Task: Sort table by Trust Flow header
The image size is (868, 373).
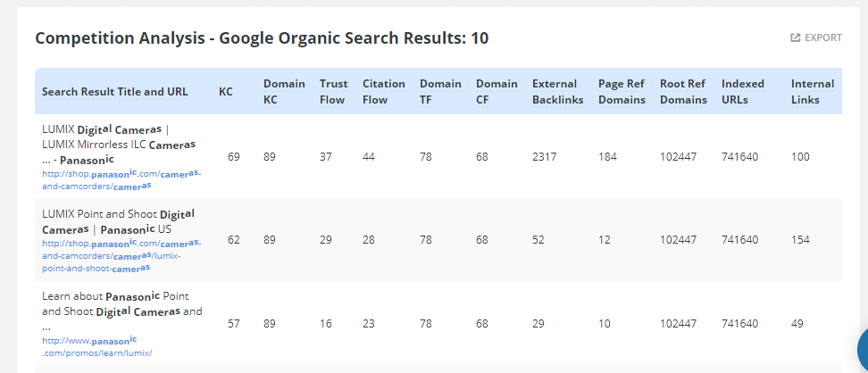Action: 334,92
